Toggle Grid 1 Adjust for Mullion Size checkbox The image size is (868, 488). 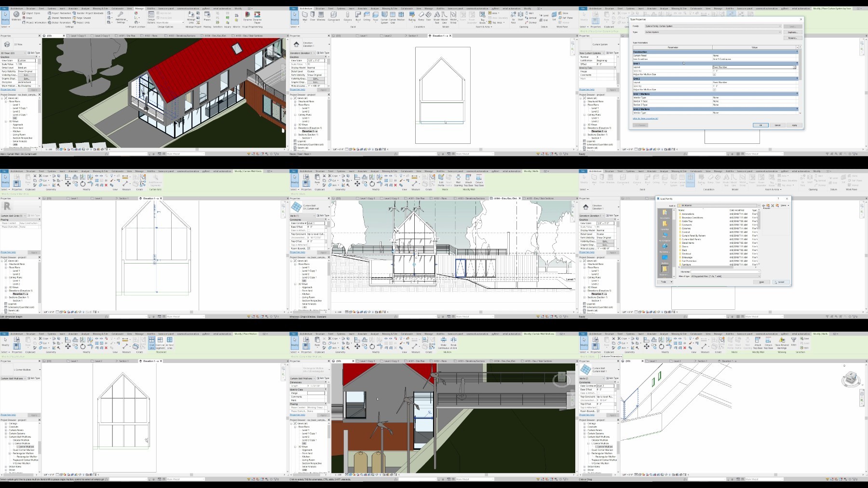coord(715,74)
